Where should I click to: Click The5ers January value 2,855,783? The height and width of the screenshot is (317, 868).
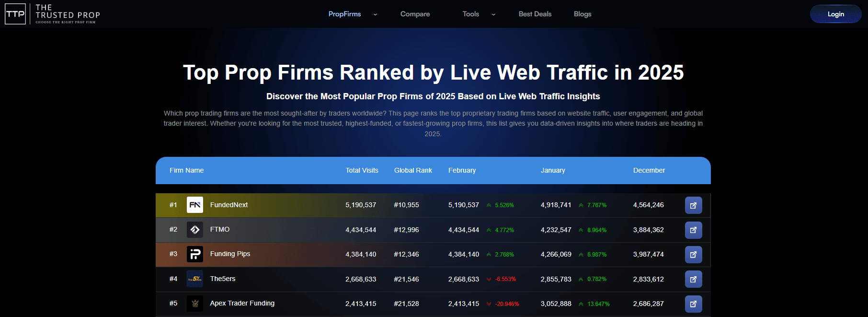(556, 279)
